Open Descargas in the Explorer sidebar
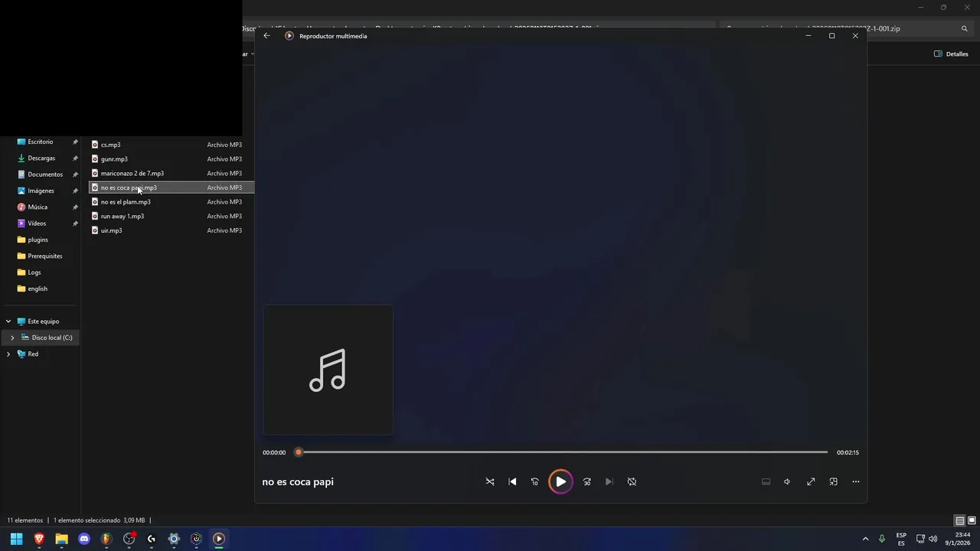 [x=41, y=158]
